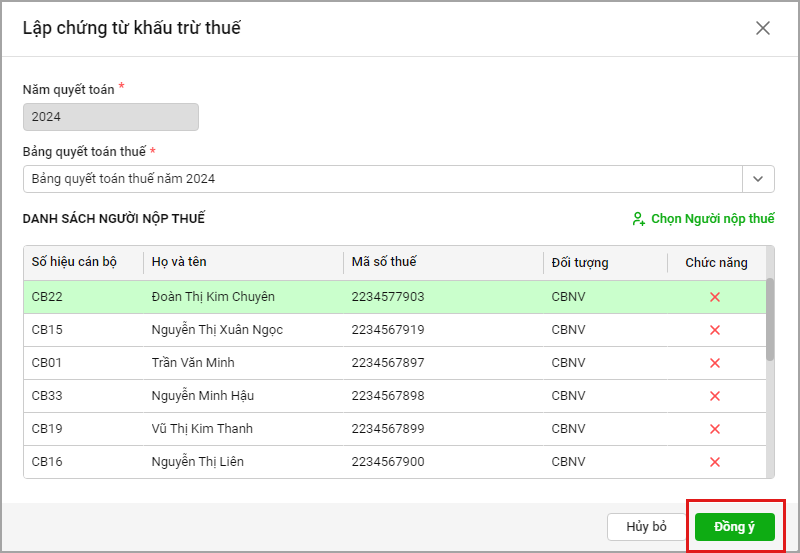
Task: Select the CB01 Trần Văn Minh row
Action: (300, 363)
